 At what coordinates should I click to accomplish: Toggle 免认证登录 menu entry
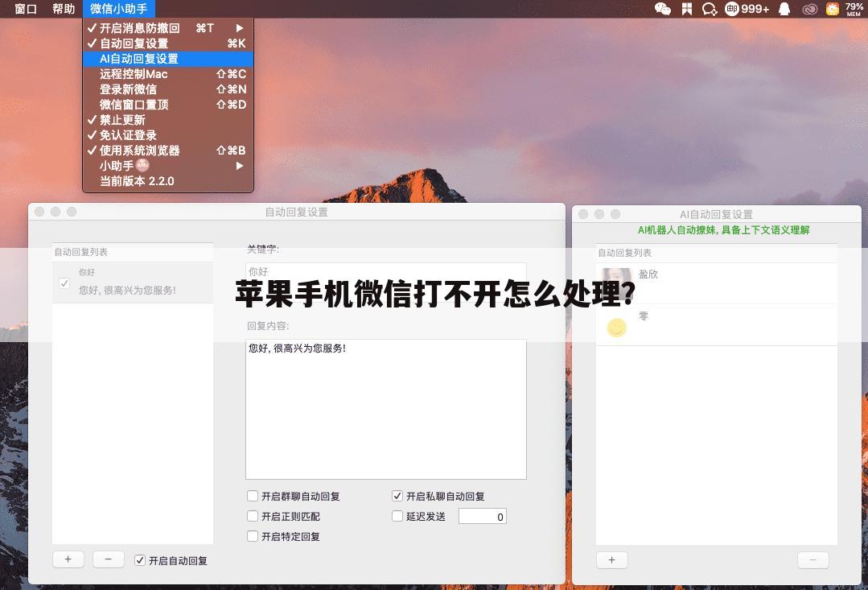(168, 134)
